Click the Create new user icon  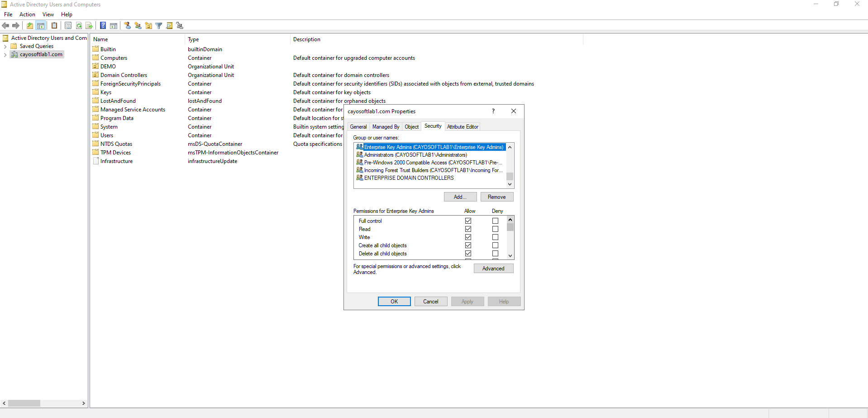pyautogui.click(x=128, y=26)
